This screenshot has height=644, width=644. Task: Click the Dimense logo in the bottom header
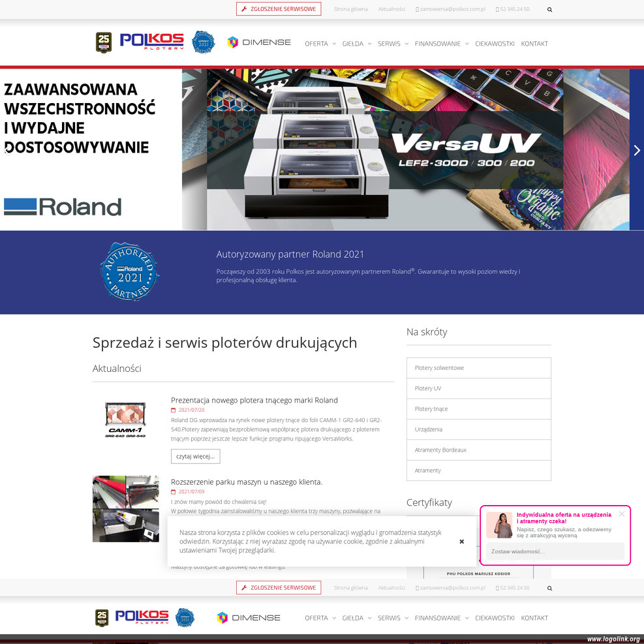pos(249,618)
